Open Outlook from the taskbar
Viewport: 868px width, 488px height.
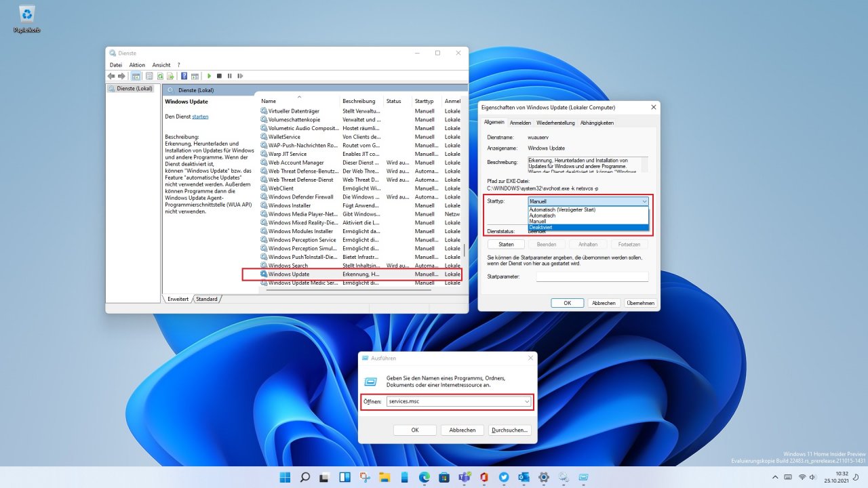(x=524, y=477)
